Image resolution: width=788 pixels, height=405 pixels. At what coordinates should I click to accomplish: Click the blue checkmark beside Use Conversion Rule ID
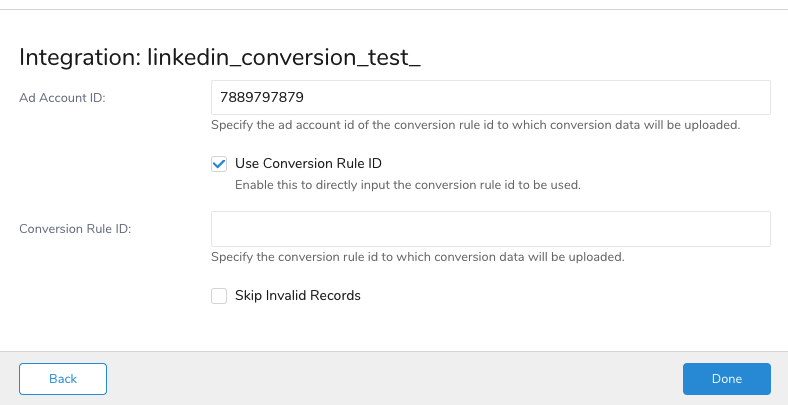pos(219,164)
